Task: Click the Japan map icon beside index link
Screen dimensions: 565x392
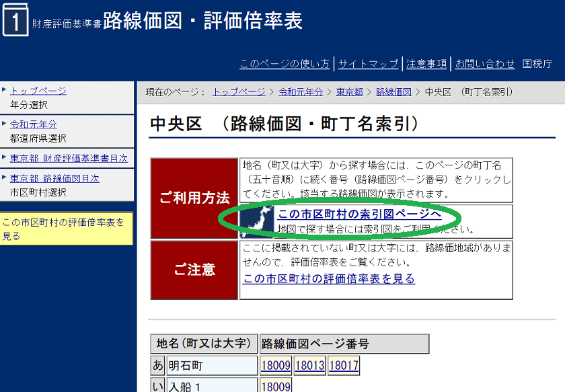Action: 257,219
